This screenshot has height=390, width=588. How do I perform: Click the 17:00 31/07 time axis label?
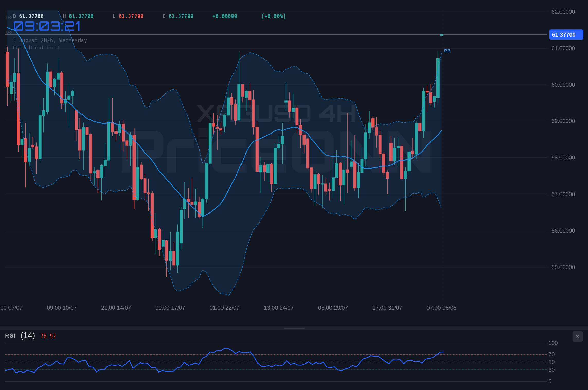[387, 308]
